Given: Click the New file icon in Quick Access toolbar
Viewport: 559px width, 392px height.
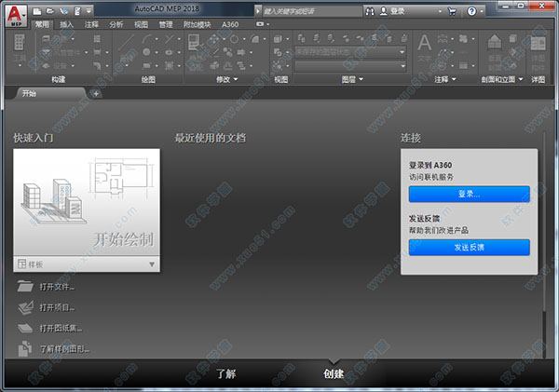Looking at the screenshot, I should (x=37, y=11).
